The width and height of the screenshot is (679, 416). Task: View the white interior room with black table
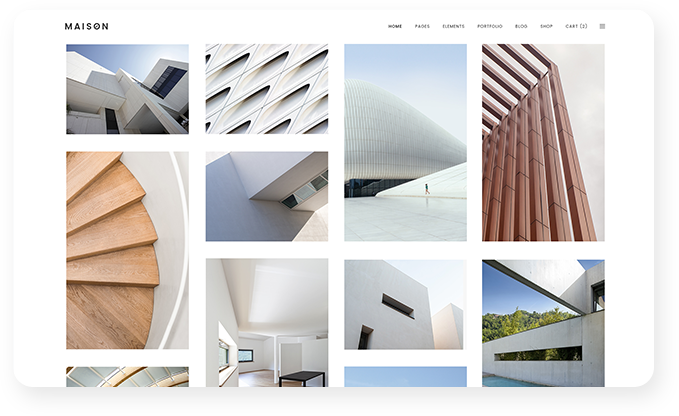(266, 322)
